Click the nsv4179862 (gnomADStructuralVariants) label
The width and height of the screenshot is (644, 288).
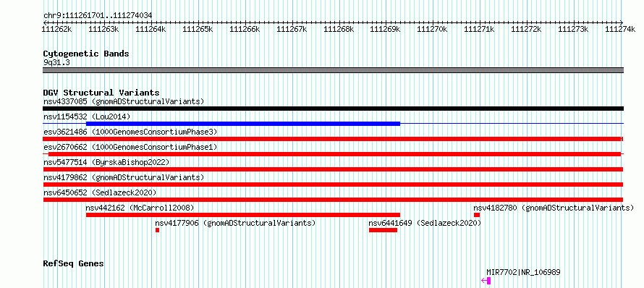coord(124,177)
